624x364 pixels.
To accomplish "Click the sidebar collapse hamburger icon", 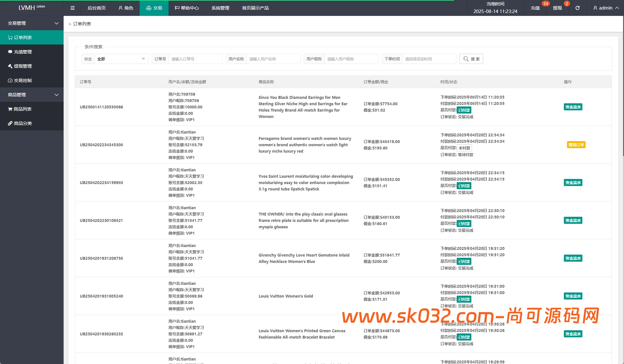I will (73, 8).
